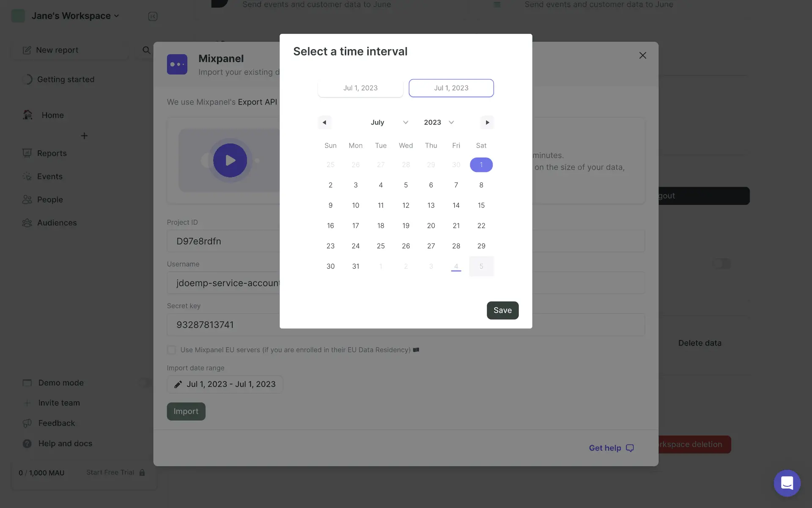Save the selected time interval

(502, 310)
